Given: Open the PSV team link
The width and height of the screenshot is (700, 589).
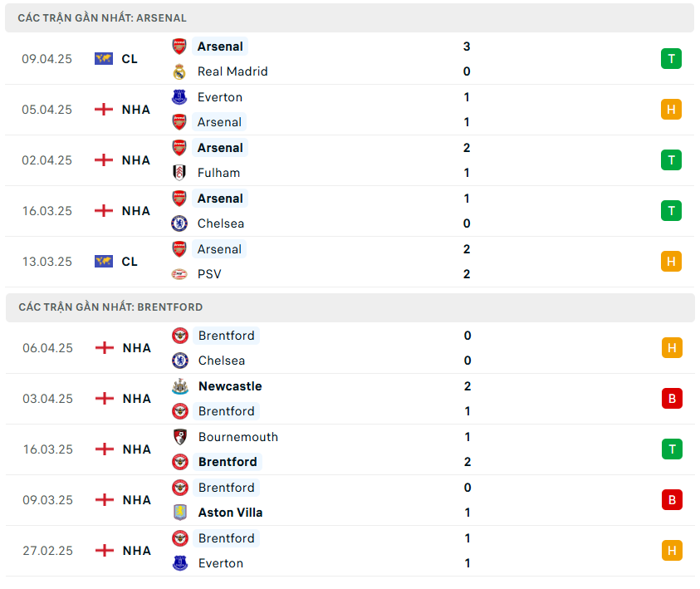Looking at the screenshot, I should tap(209, 274).
